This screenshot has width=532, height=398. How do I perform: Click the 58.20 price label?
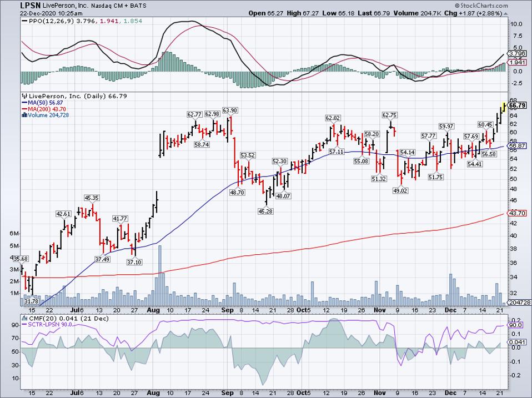pyautogui.click(x=372, y=134)
